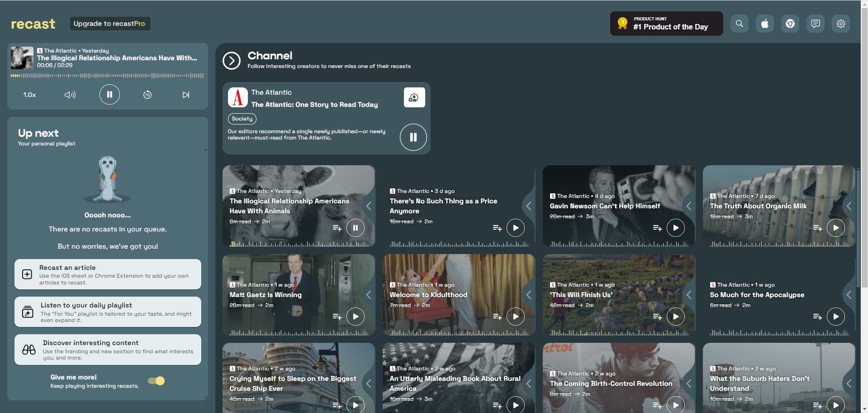This screenshot has width=868, height=413.
Task: Open the search icon in the header
Action: coord(740,24)
